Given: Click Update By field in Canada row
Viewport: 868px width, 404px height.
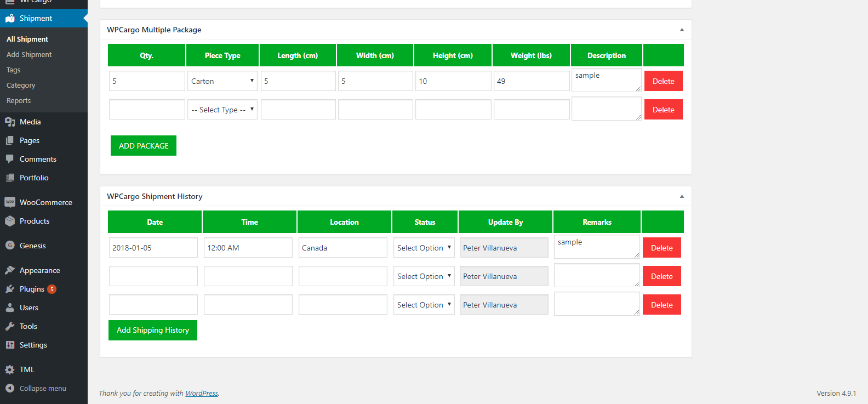Looking at the screenshot, I should (x=504, y=248).
